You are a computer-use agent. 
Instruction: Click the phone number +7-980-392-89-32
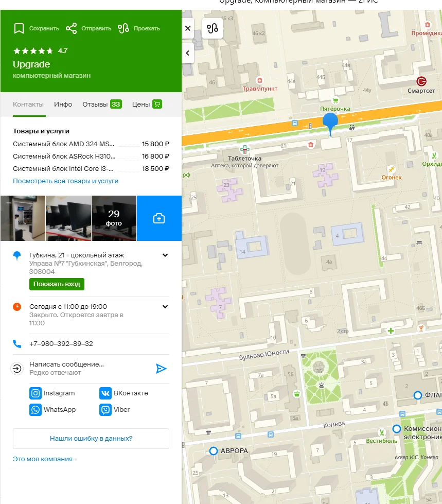[61, 343]
